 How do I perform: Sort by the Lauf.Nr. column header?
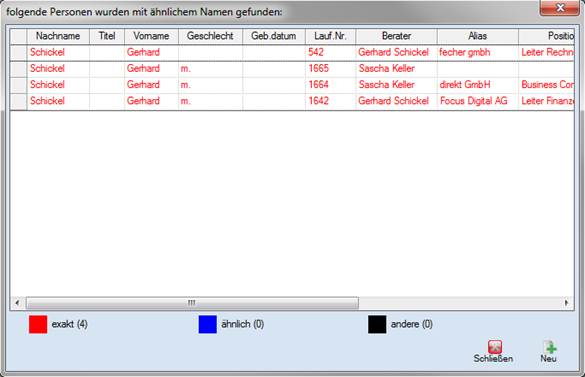click(331, 36)
